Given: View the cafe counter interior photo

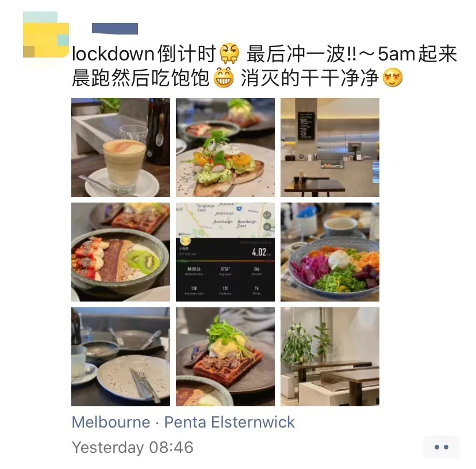Looking at the screenshot, I should tap(329, 147).
